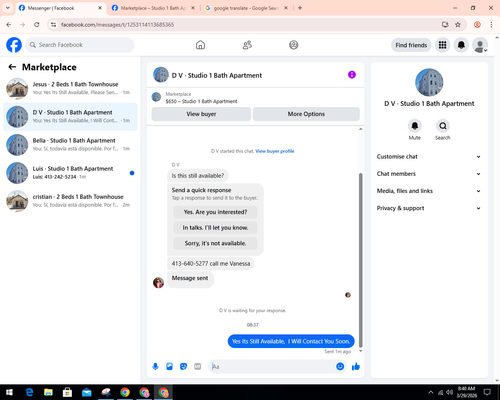Expand the Chat members section
500x400 pixels.
(x=429, y=174)
